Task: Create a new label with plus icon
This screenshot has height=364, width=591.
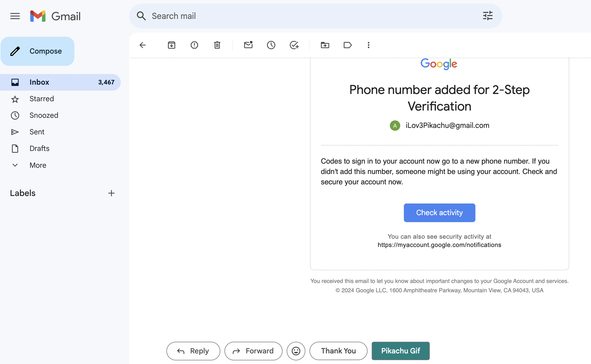Action: (111, 193)
